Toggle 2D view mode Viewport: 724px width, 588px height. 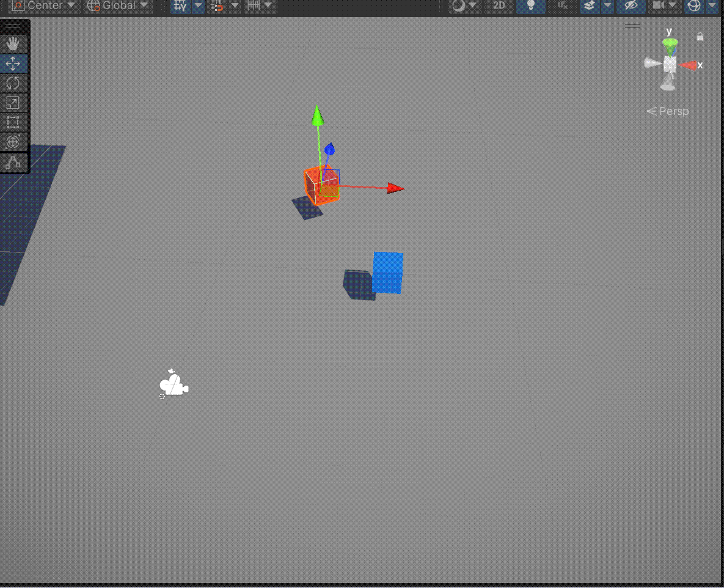499,6
